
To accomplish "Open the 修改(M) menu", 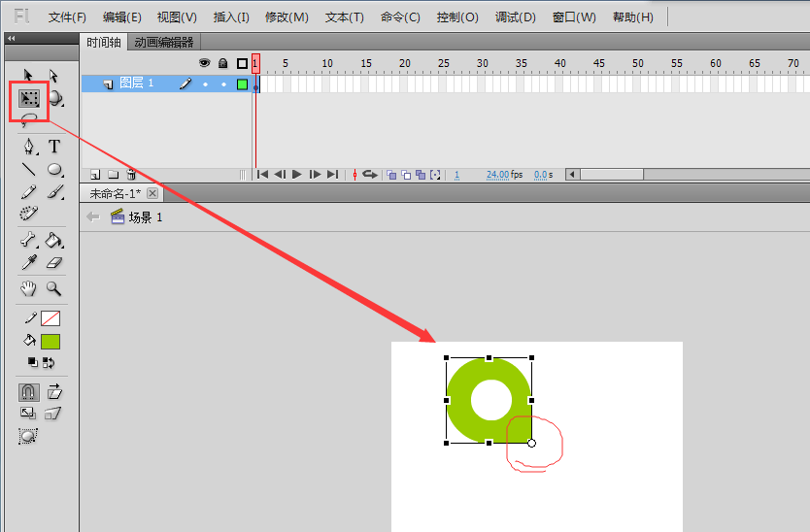I will 287,17.
